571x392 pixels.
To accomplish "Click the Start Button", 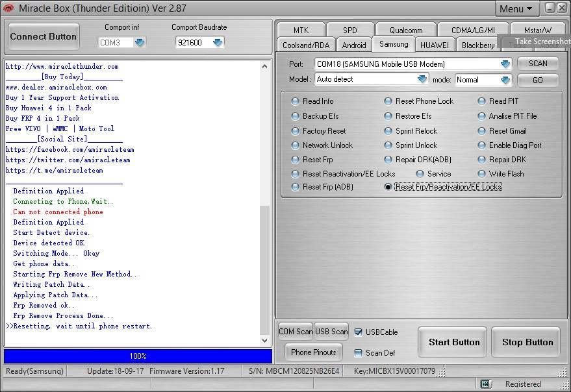I will [x=453, y=342].
